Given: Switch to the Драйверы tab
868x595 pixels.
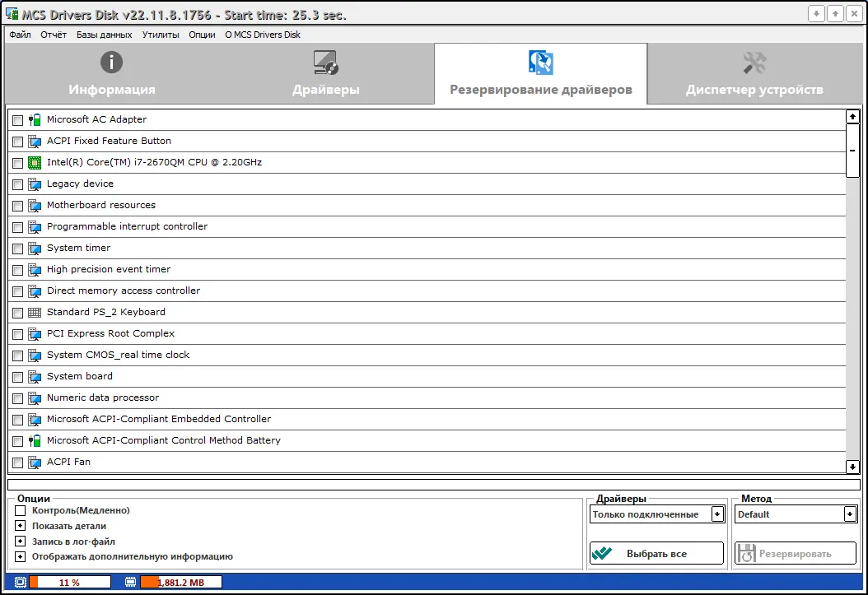Looking at the screenshot, I should [x=326, y=73].
